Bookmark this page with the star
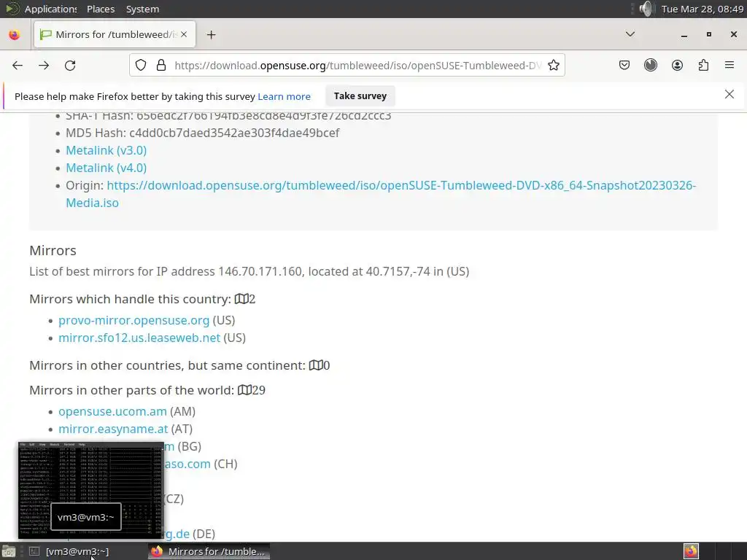747x560 pixels. pos(553,65)
